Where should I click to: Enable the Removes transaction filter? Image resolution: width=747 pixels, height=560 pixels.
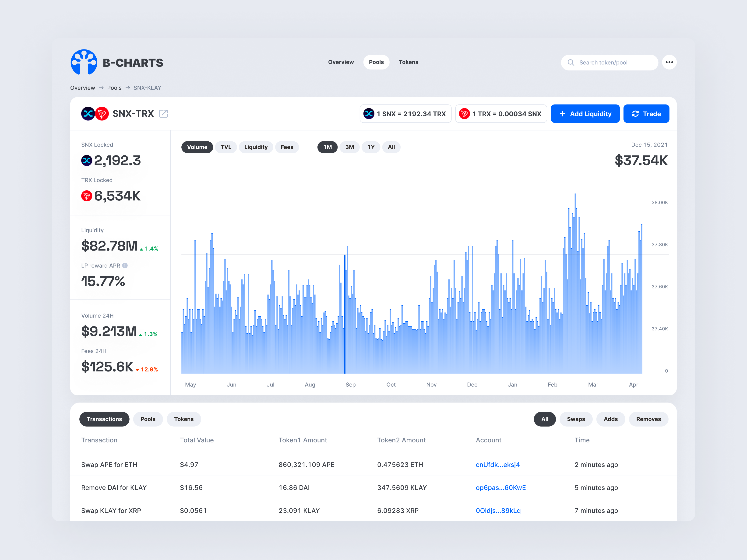tap(648, 419)
